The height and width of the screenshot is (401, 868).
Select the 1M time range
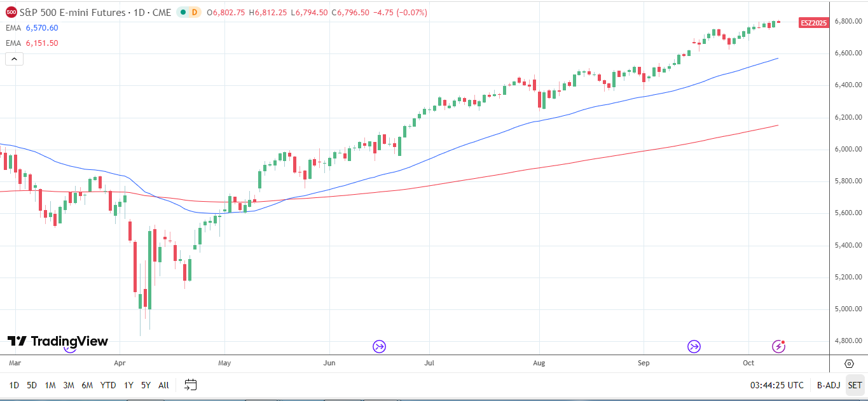tap(50, 385)
